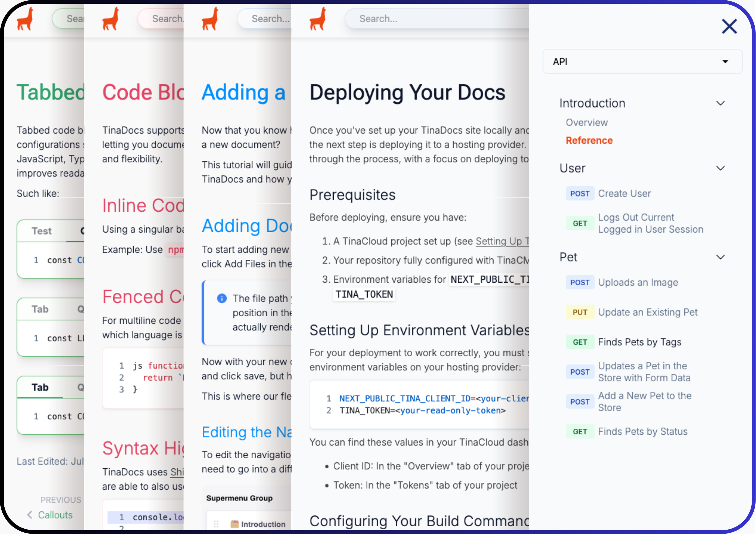Viewport: 756px width, 534px height.
Task: Open the Reference page link
Action: (x=589, y=140)
